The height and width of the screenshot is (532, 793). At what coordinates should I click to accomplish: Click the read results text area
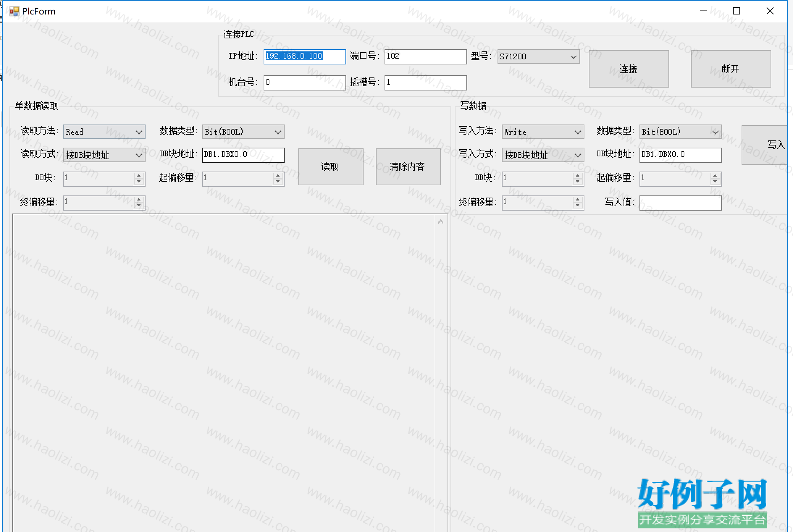224,373
